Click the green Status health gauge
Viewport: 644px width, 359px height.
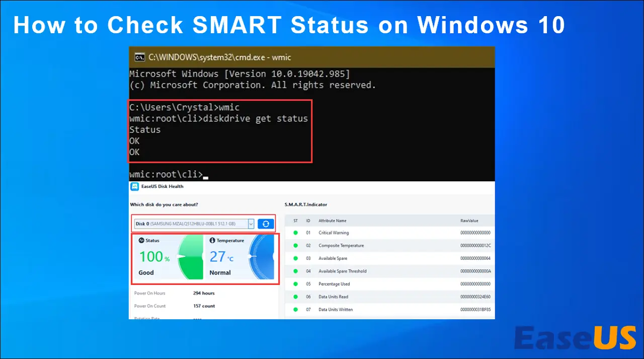[191, 257]
